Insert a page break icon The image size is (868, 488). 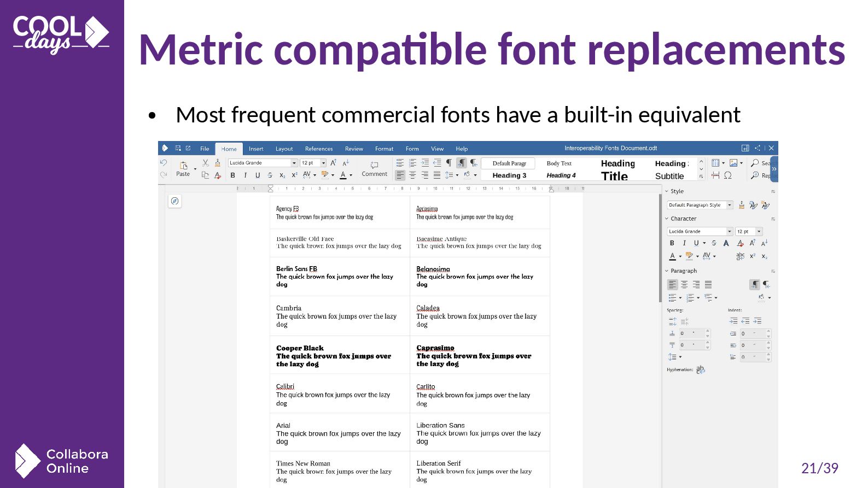[x=715, y=175]
